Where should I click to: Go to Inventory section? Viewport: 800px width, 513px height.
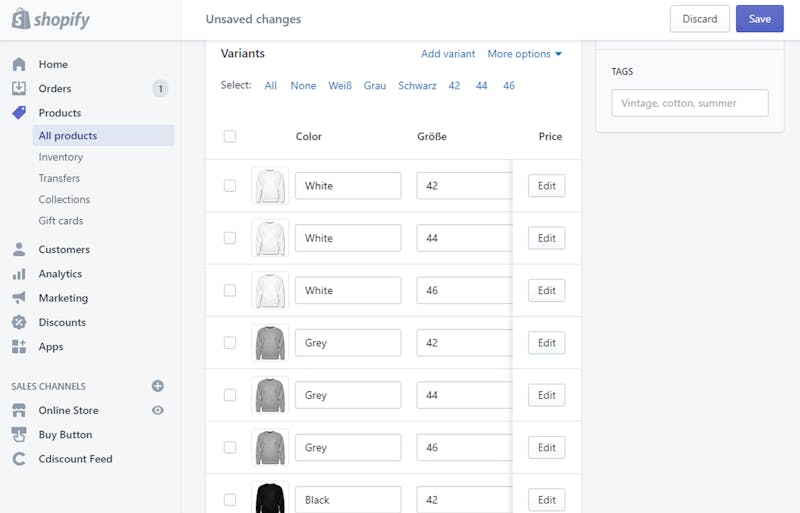61,157
